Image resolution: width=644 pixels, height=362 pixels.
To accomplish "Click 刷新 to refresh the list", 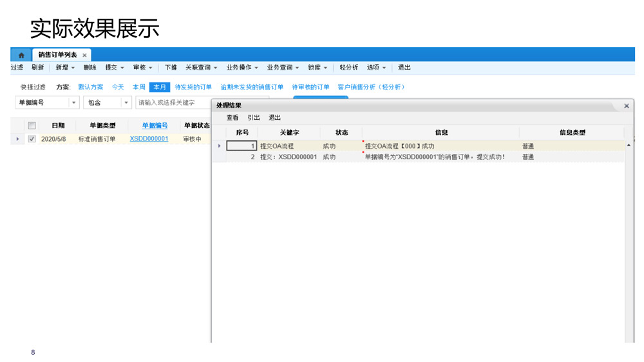I will tap(38, 68).
